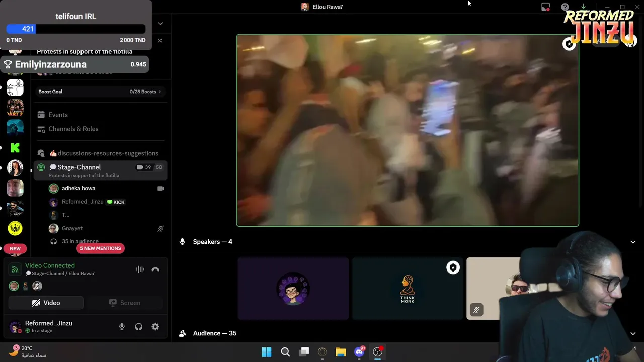Open Task View on taskbar

tap(304, 352)
